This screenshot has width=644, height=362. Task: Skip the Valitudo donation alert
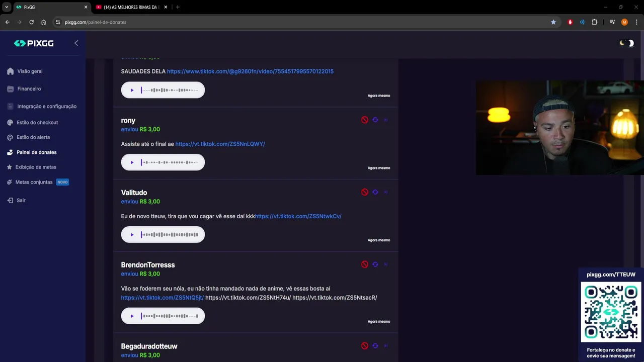coord(386,192)
